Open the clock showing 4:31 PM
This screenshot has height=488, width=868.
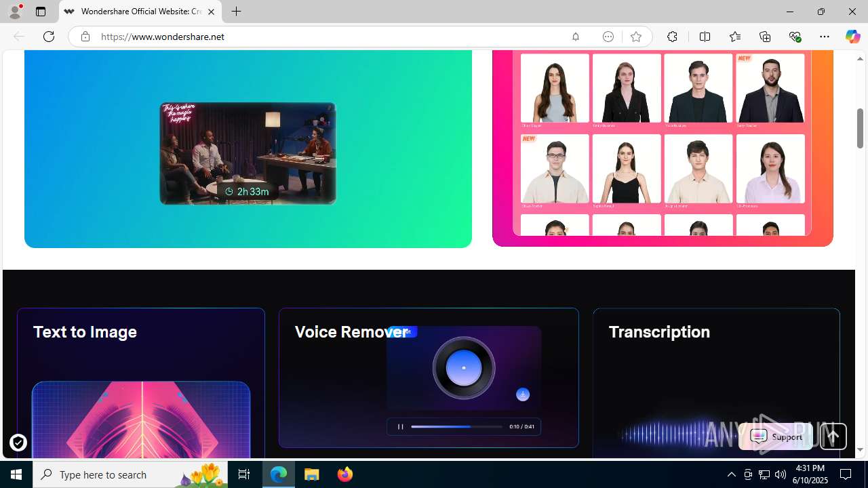click(x=810, y=474)
